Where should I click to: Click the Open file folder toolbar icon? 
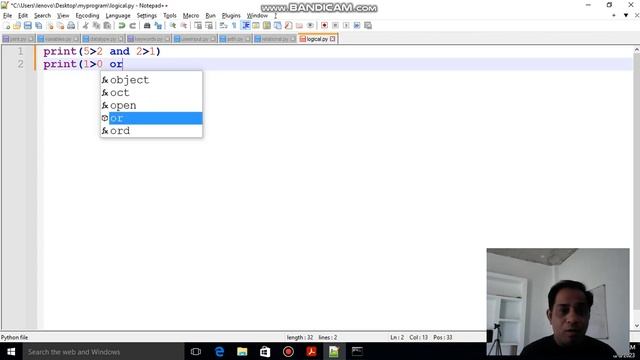coord(17,26)
